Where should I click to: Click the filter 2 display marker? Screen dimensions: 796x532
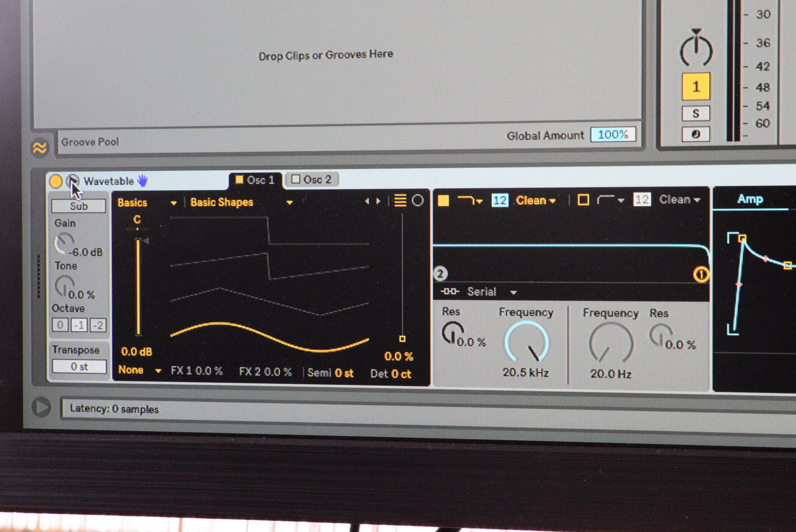click(x=440, y=274)
